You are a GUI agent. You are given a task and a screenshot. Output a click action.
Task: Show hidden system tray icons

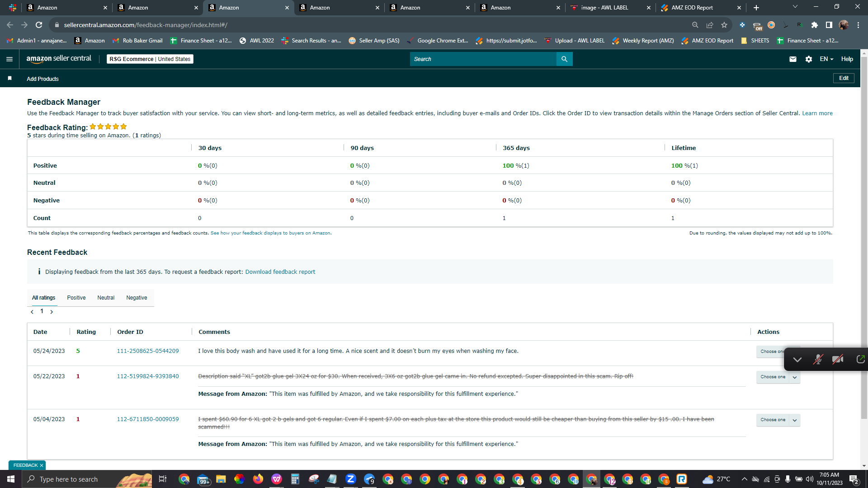coord(744,479)
